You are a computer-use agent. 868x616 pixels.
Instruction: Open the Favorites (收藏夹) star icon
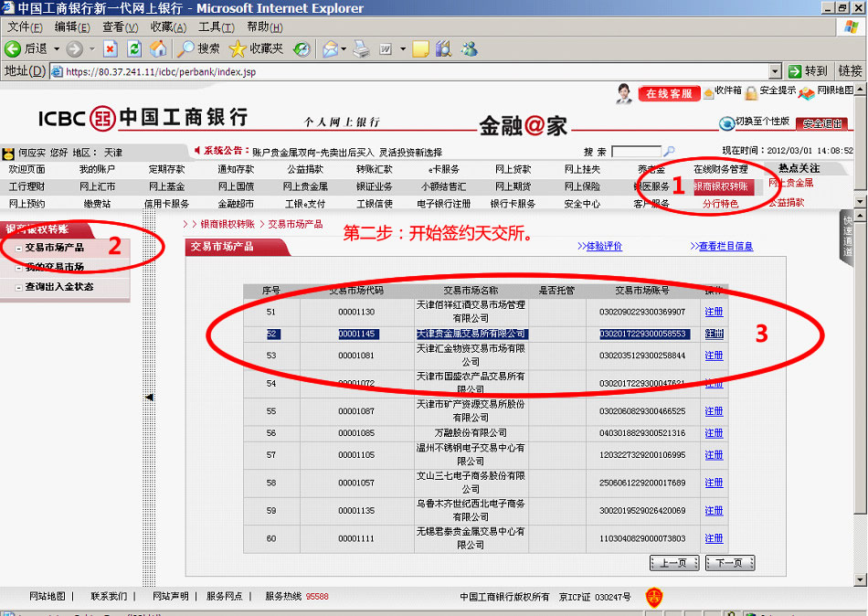(x=237, y=49)
